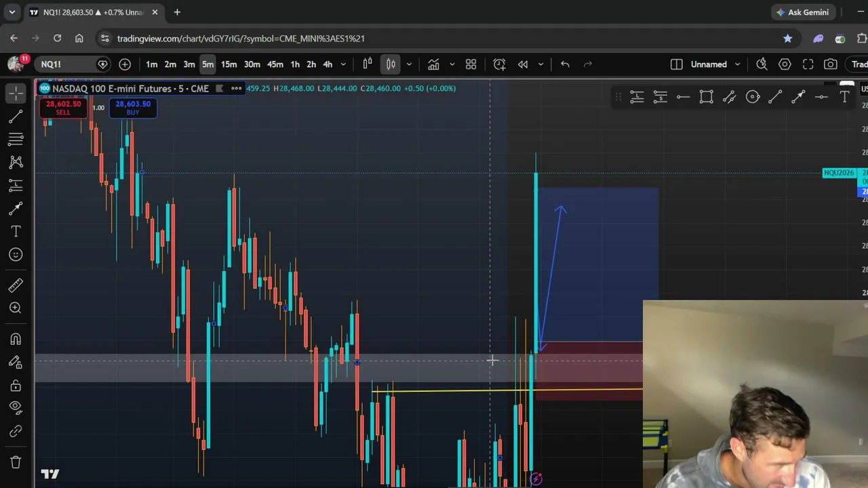Start bar replay mode

pos(523,64)
